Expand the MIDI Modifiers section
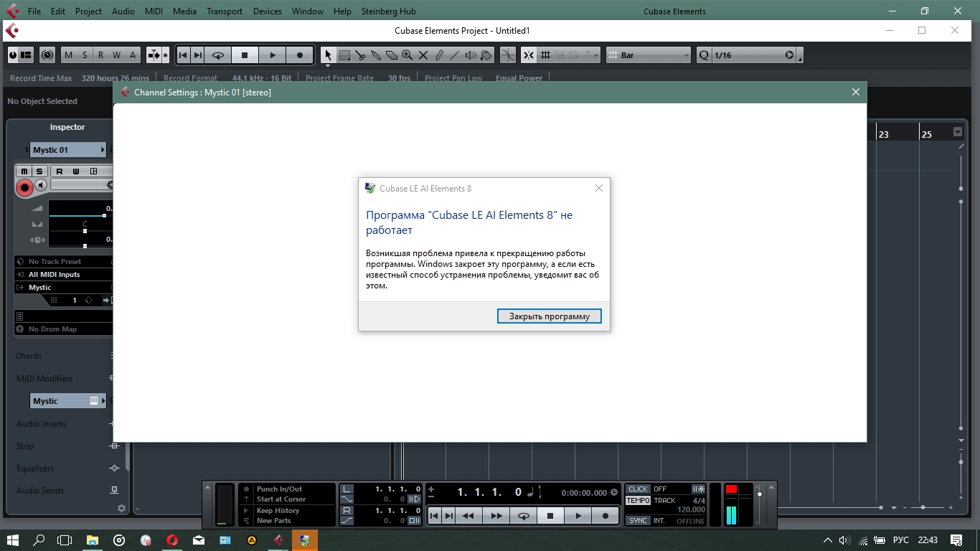Screen dimensions: 980x551 pos(44,379)
